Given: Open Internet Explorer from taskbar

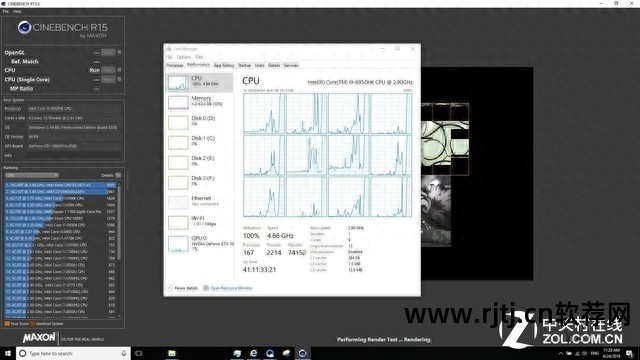Looking at the screenshot, I should tap(253, 353).
